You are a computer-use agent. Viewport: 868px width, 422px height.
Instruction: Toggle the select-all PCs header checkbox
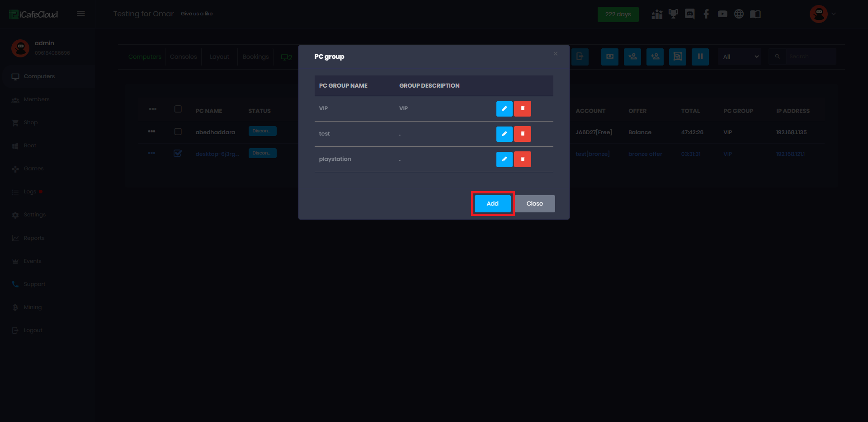pyautogui.click(x=178, y=109)
